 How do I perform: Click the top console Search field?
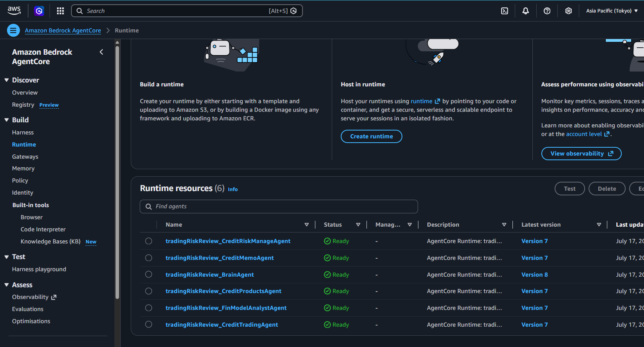pyautogui.click(x=187, y=11)
